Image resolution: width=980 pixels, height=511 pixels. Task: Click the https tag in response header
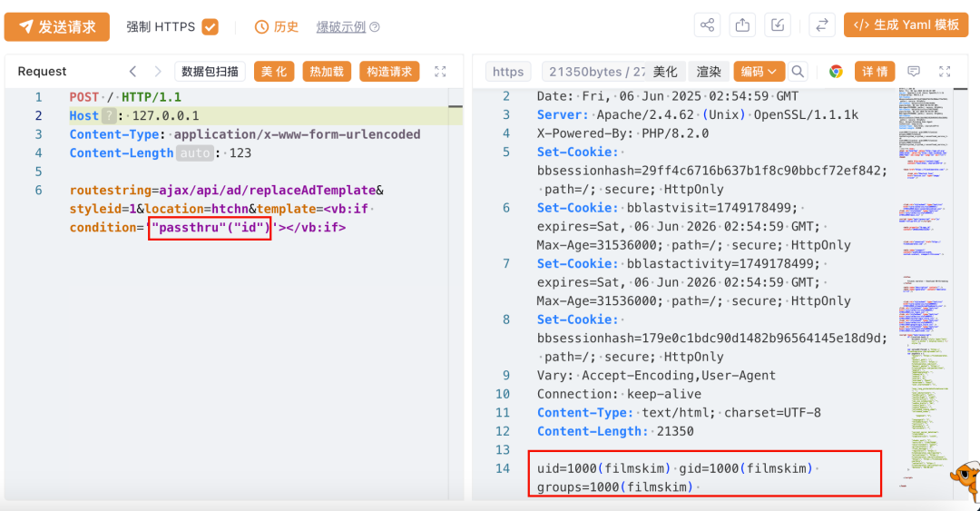pyautogui.click(x=508, y=72)
